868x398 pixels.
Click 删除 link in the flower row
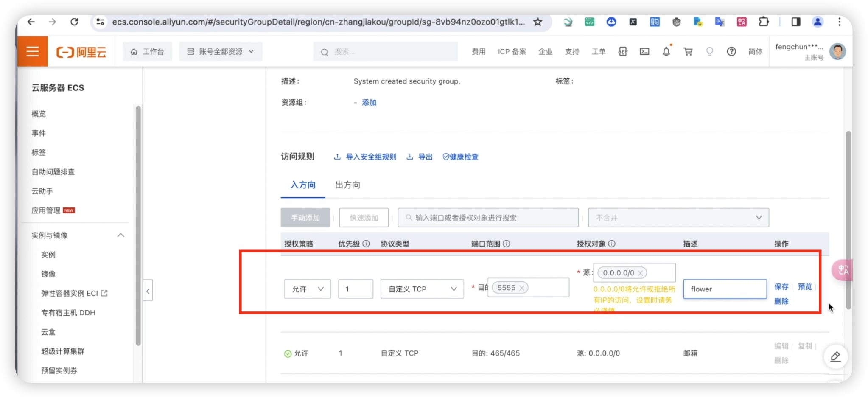click(x=781, y=301)
